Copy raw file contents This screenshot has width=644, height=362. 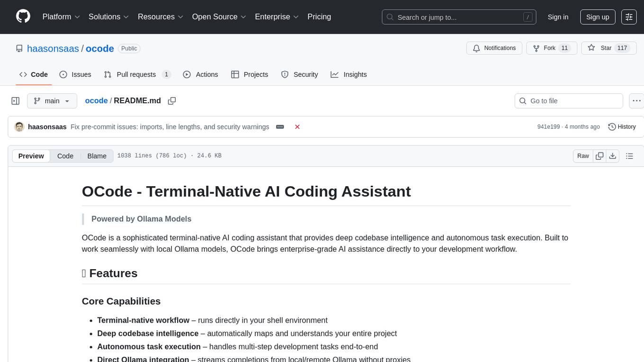tap(600, 156)
